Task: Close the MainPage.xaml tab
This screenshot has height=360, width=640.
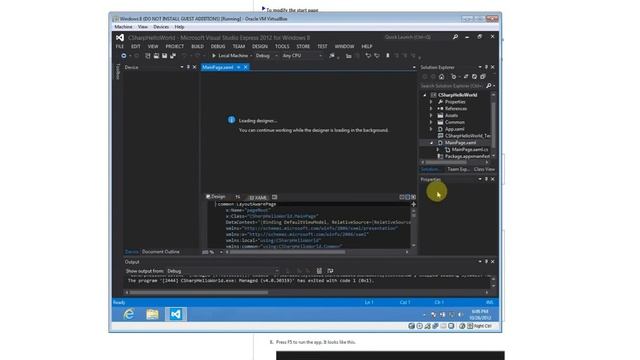Action: (x=245, y=67)
